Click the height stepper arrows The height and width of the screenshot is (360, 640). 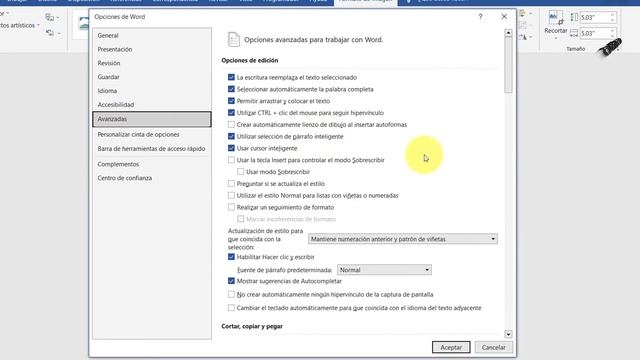[x=613, y=18]
